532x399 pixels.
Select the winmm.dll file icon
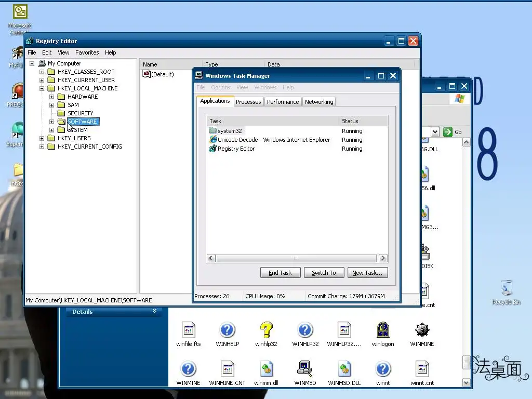tap(266, 369)
